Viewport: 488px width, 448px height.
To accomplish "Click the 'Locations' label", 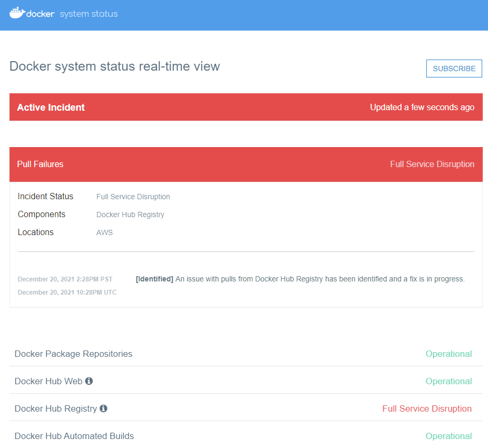I will 36,232.
